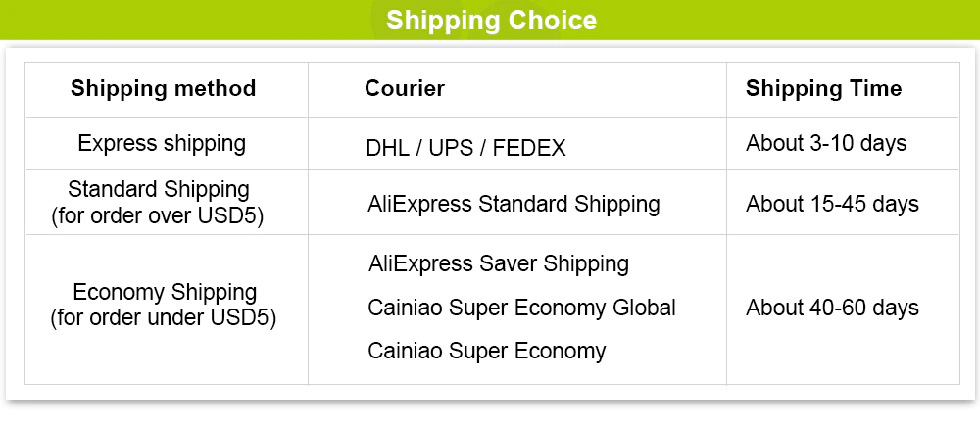
Task: Click the About 15-45 days cell
Action: pyautogui.click(x=832, y=204)
